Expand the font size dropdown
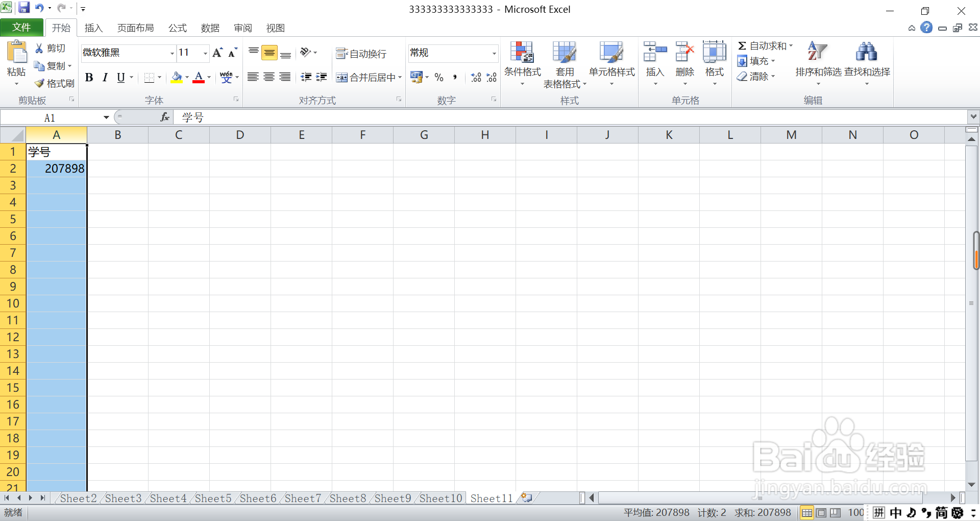The height and width of the screenshot is (521, 980). point(205,53)
